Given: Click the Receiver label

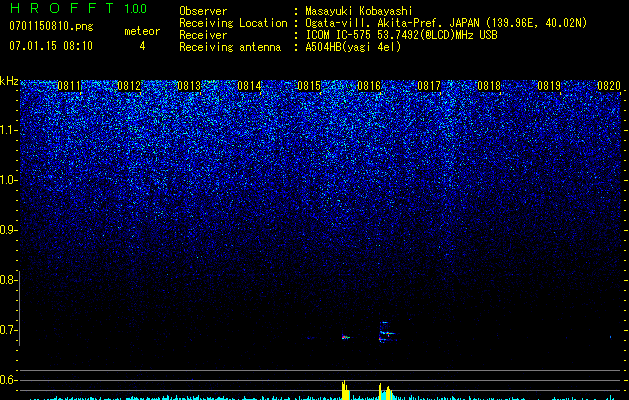Looking at the screenshot, I should (203, 35).
